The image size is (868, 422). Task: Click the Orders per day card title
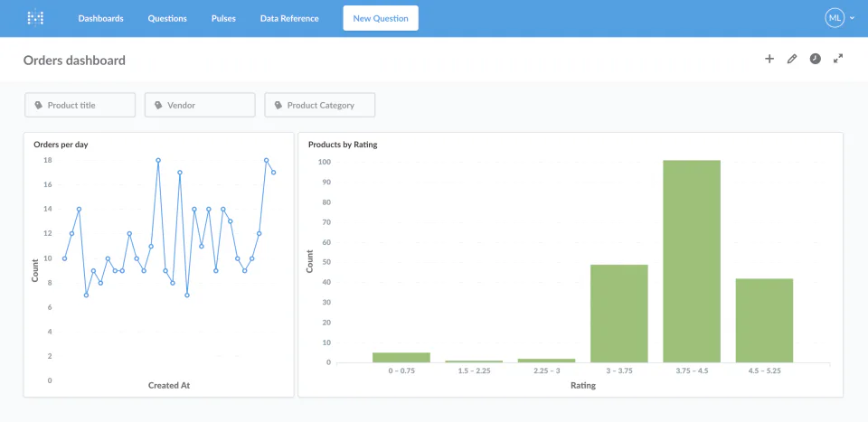pos(61,145)
